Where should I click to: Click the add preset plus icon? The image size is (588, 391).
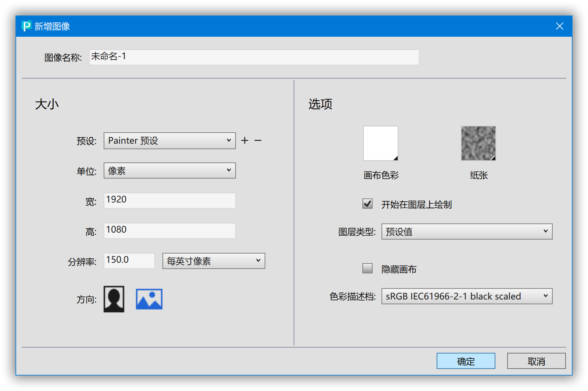[245, 140]
